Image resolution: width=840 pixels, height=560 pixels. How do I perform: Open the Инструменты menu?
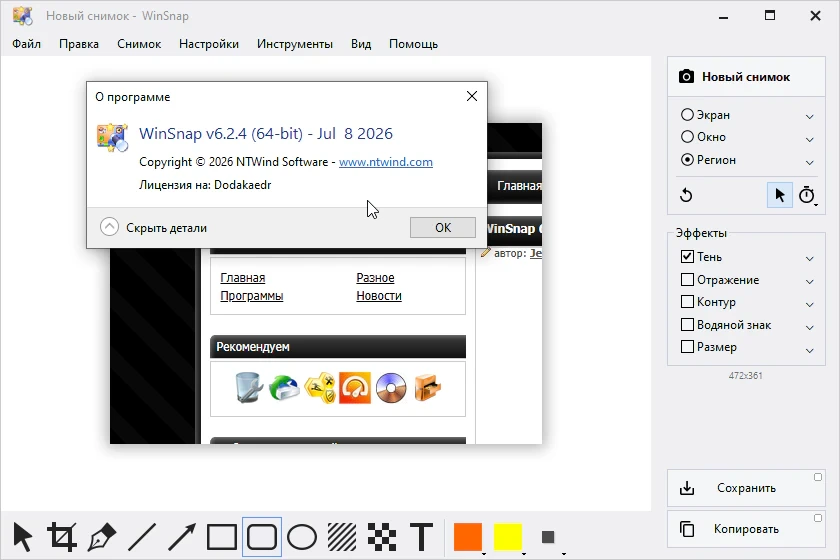(295, 44)
